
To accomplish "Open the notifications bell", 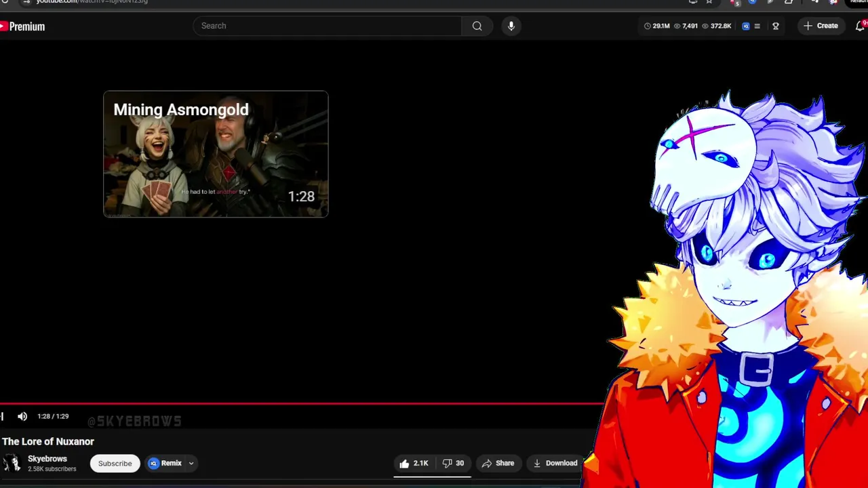I will coord(861,26).
